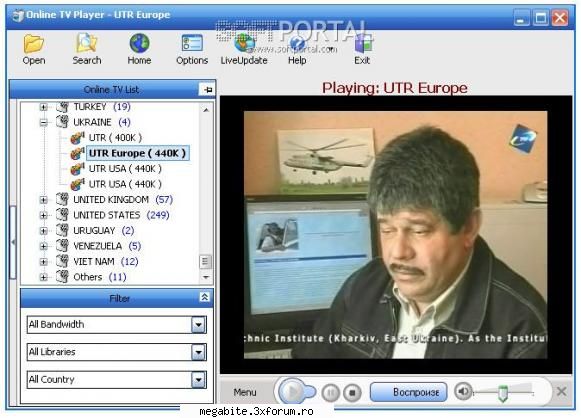The image size is (581, 418).
Task: Maximize the Online TV Player window
Action: point(541,18)
